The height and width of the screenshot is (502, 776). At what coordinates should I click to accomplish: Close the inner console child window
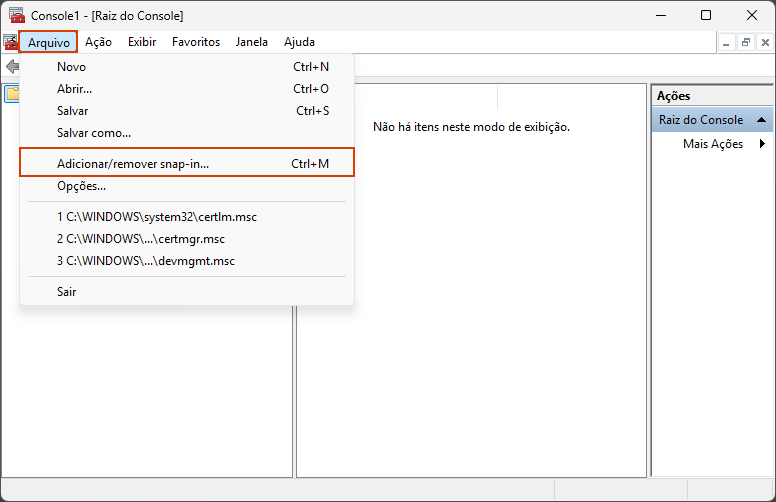click(x=764, y=42)
